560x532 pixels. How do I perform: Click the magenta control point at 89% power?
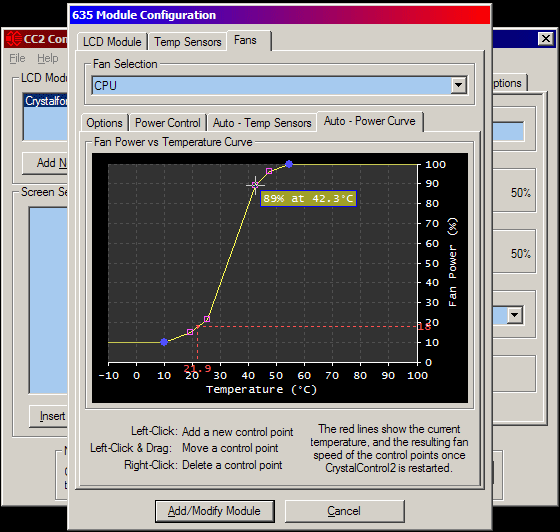tap(255, 185)
